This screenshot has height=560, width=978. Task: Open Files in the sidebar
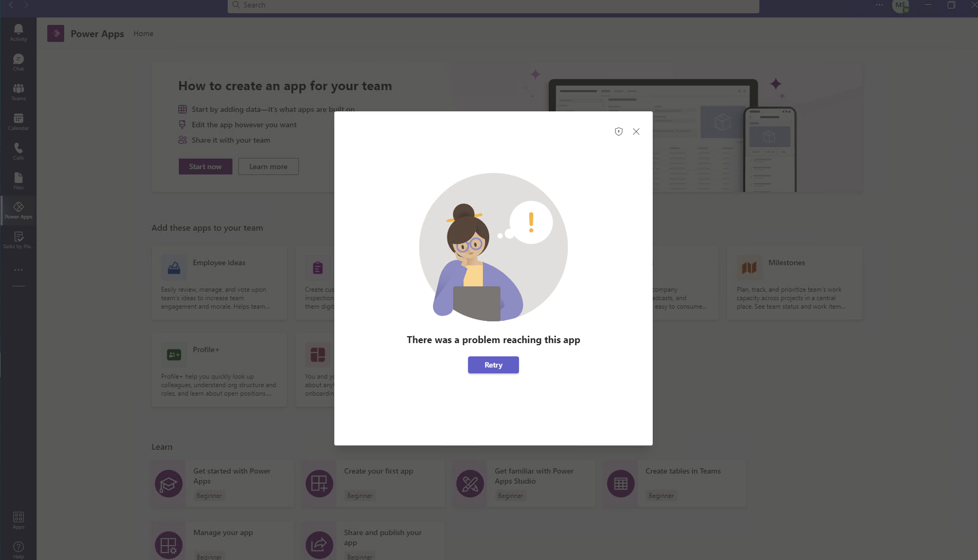click(19, 181)
